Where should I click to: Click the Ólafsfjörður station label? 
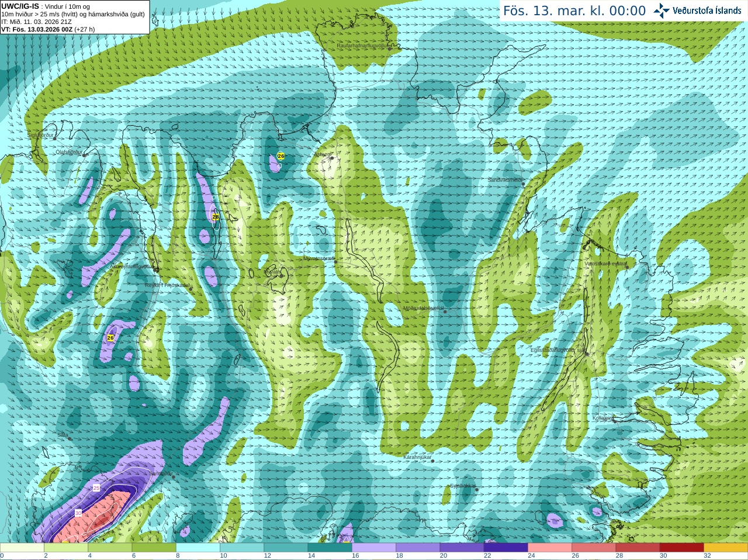coord(69,152)
